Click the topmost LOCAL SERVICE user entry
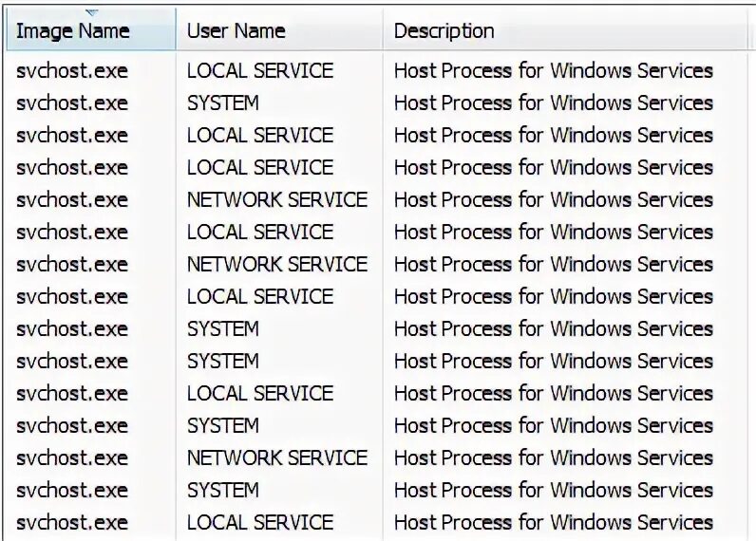The width and height of the screenshot is (756, 541). [x=259, y=70]
